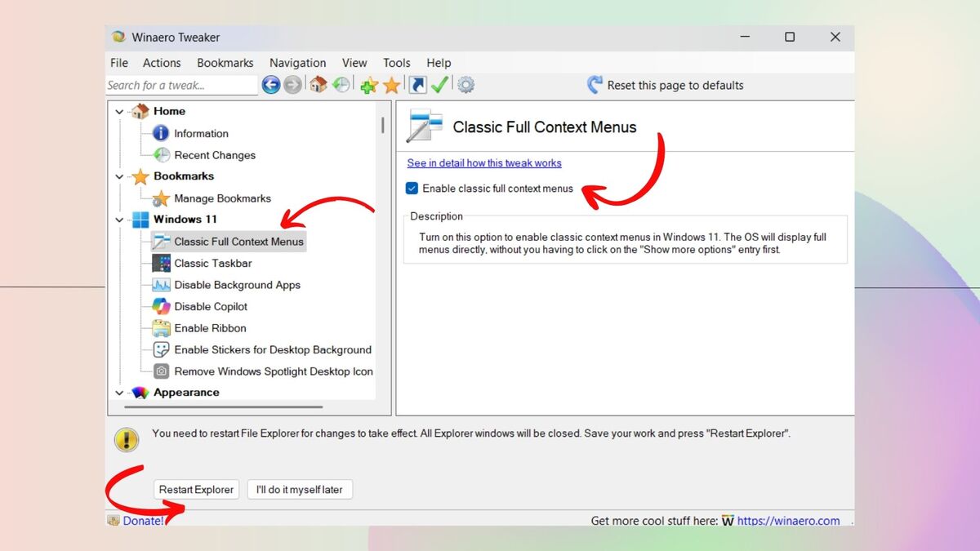Select Remove Windows Spotlight Desktop Icon

274,371
